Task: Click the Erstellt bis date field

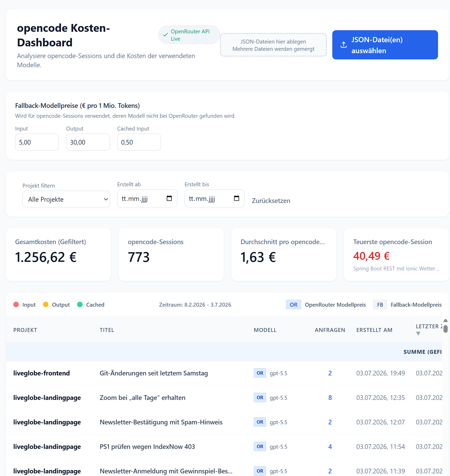Action: (214, 198)
